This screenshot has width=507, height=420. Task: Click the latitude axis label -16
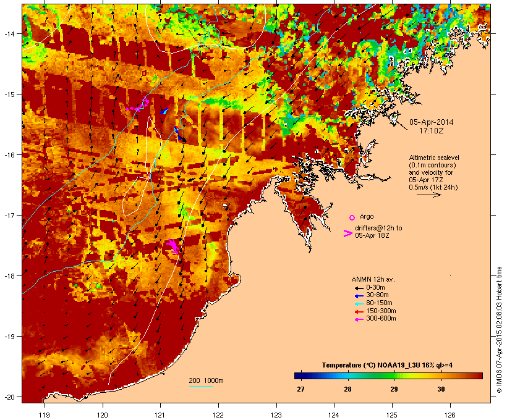tap(9, 155)
